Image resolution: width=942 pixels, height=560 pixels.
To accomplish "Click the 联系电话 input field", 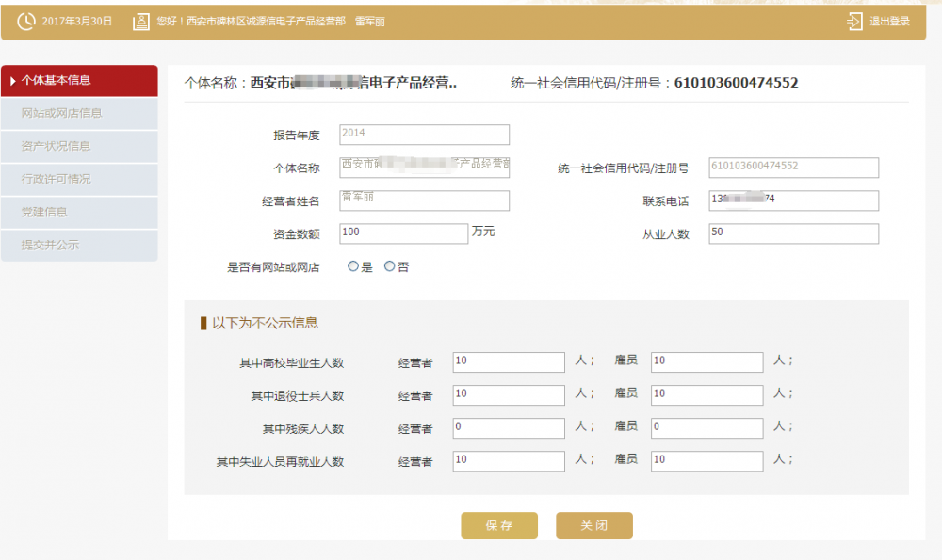I will point(793,200).
